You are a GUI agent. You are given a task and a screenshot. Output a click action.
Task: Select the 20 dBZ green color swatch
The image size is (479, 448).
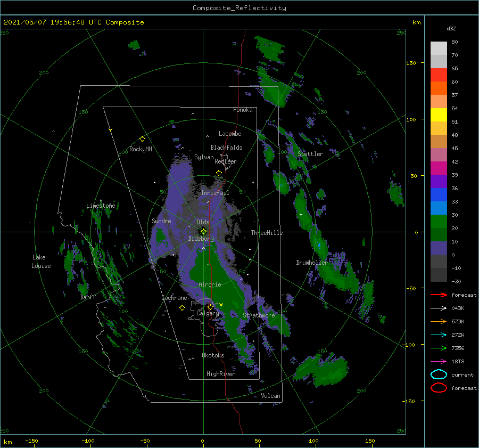pos(439,221)
